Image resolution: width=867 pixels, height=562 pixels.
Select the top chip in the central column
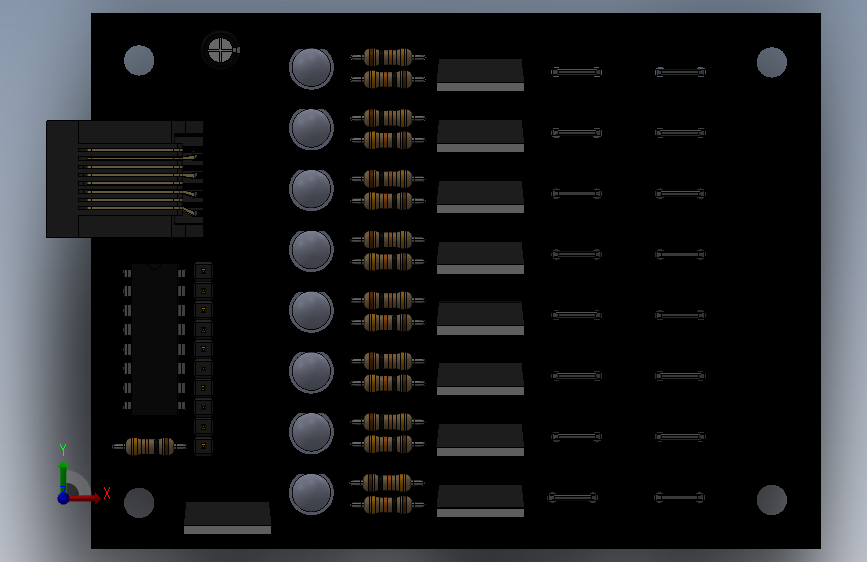point(480,75)
